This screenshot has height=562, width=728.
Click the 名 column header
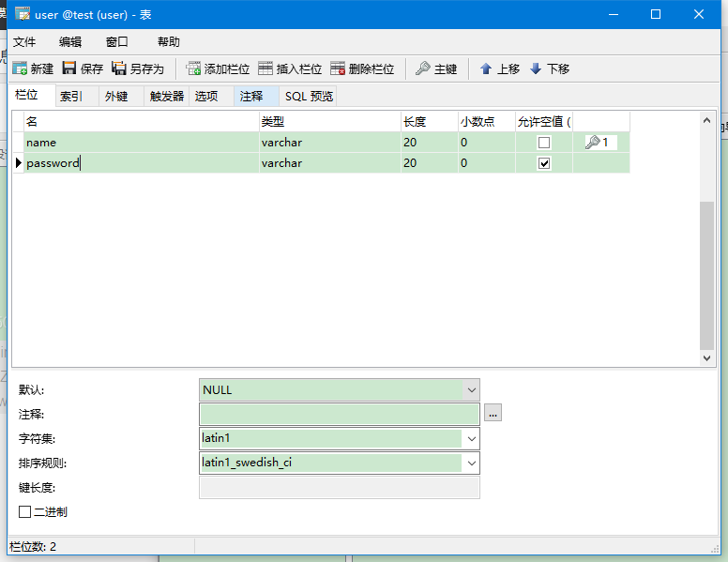click(x=142, y=122)
